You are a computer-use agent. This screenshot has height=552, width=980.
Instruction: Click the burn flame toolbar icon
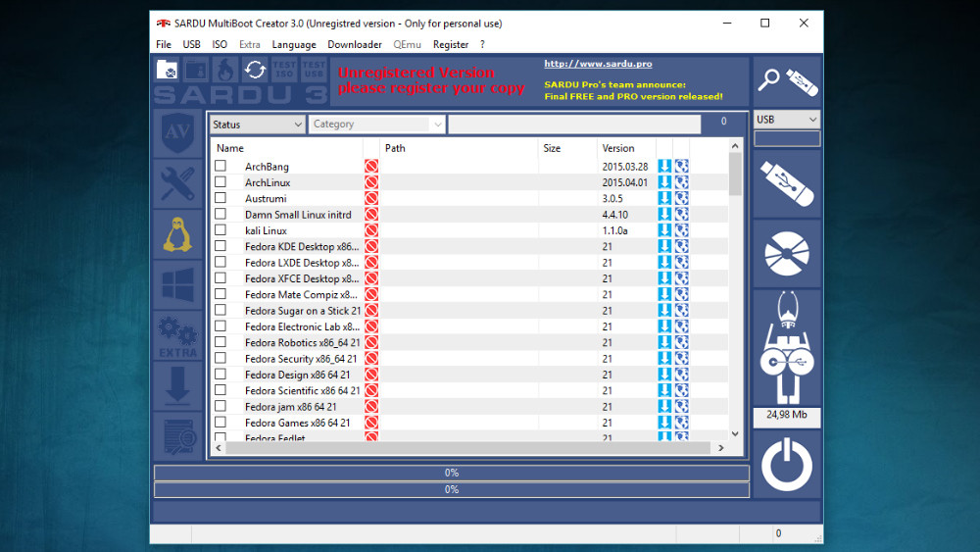[x=225, y=70]
